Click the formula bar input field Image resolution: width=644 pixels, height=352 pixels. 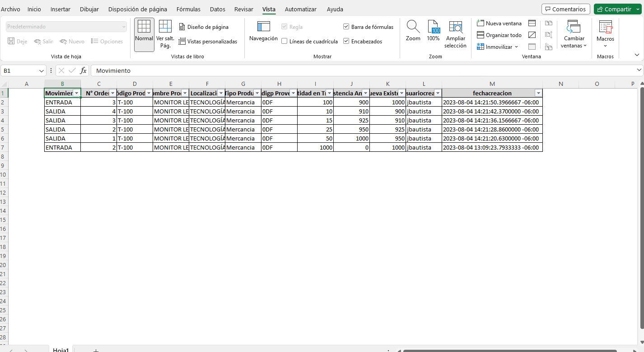coord(364,70)
